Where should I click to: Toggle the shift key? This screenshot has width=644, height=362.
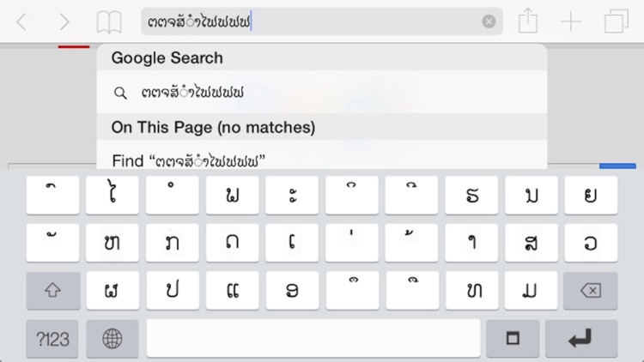point(53,291)
